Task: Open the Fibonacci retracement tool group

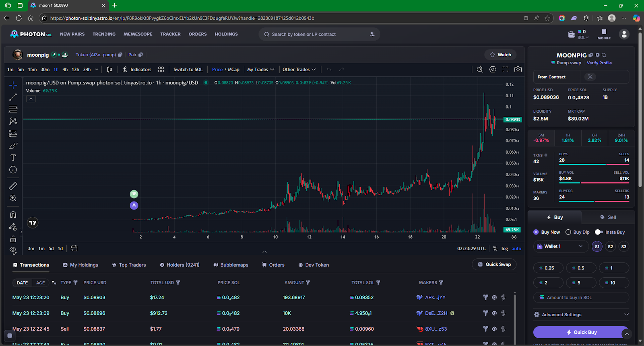Action: [13, 109]
